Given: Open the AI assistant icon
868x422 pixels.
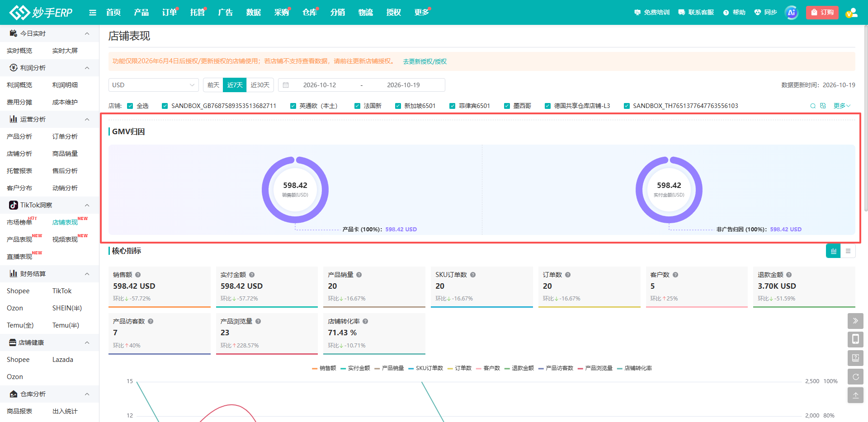Looking at the screenshot, I should [x=792, y=13].
